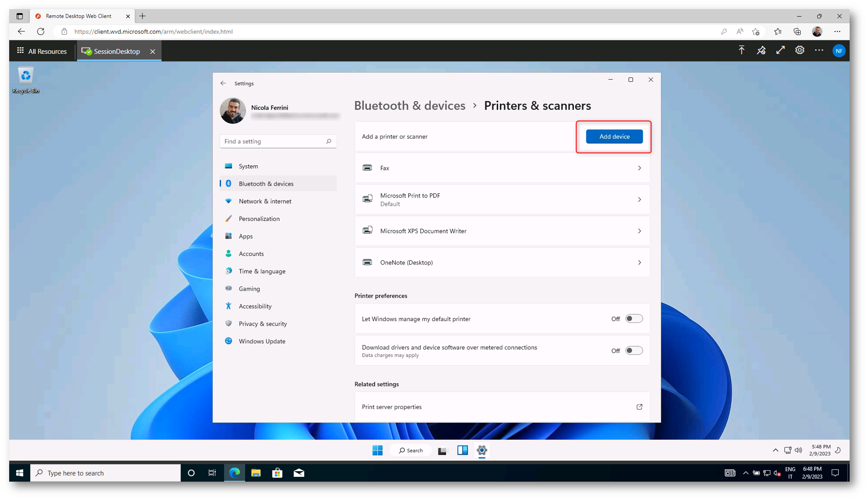Click the upload file arrow icon

[x=742, y=51]
